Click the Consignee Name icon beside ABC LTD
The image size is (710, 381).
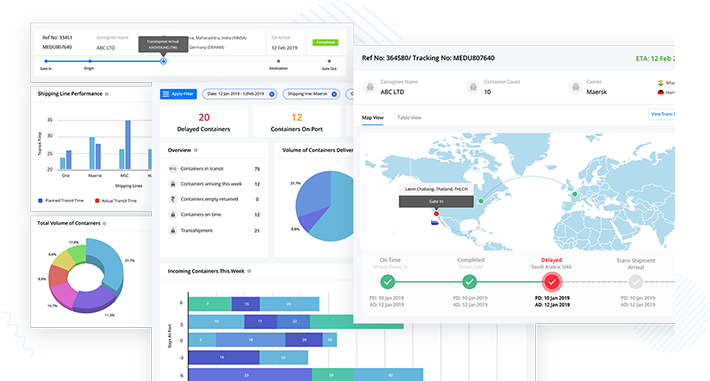[x=370, y=87]
